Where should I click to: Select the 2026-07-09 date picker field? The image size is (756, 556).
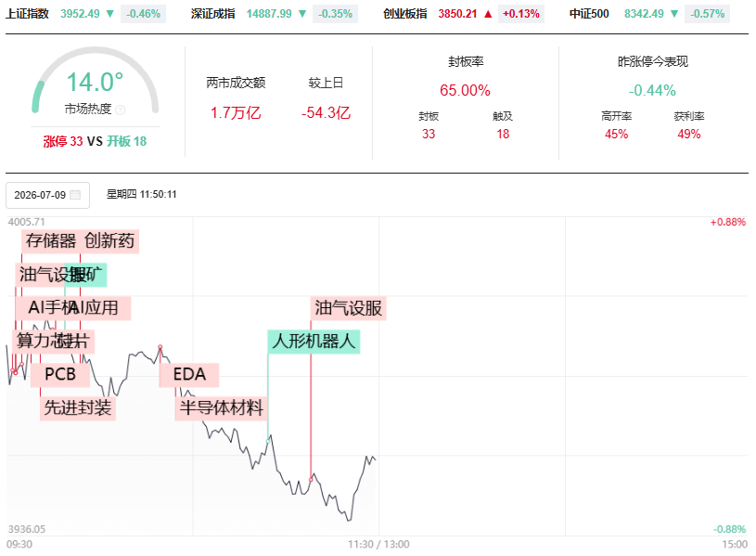(x=47, y=195)
